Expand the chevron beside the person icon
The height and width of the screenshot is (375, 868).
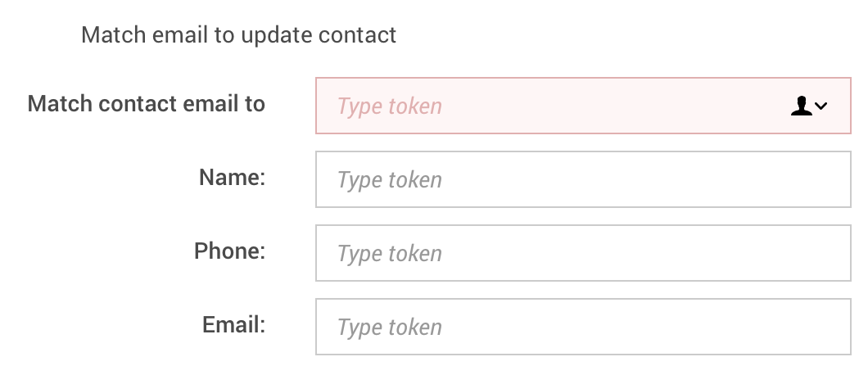click(821, 106)
